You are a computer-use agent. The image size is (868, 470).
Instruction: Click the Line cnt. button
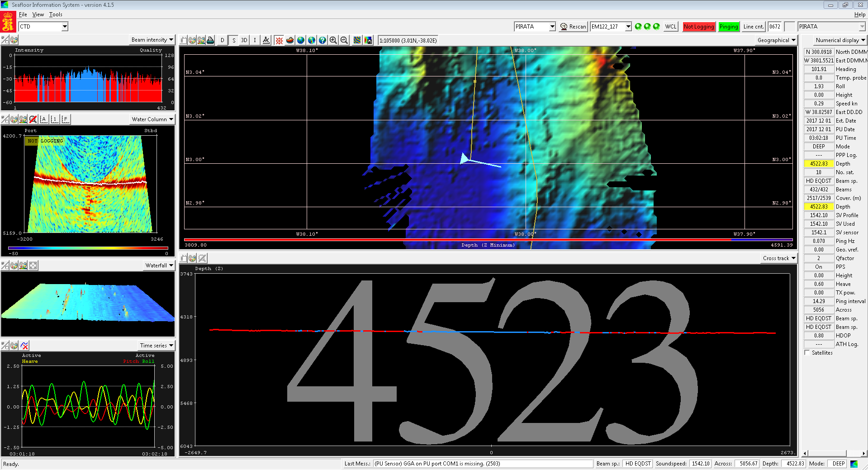(753, 27)
